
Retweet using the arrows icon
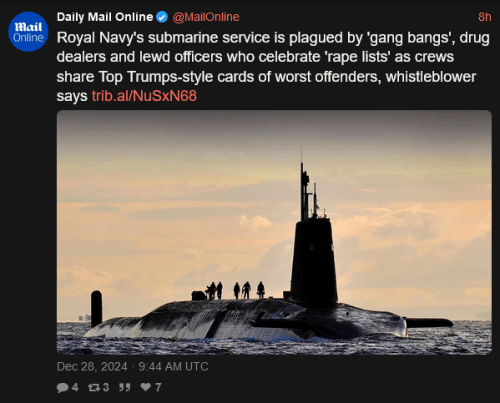pyautogui.click(x=94, y=387)
